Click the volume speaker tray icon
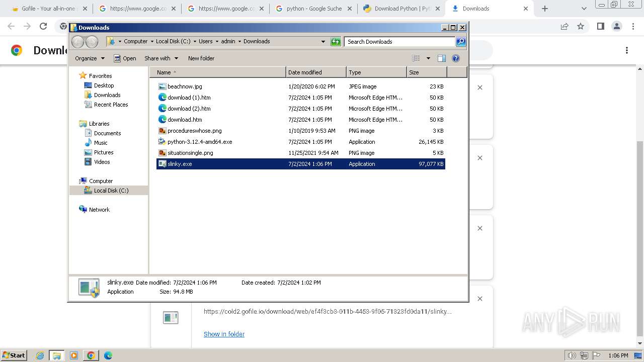This screenshot has width=644, height=362. click(x=572, y=355)
